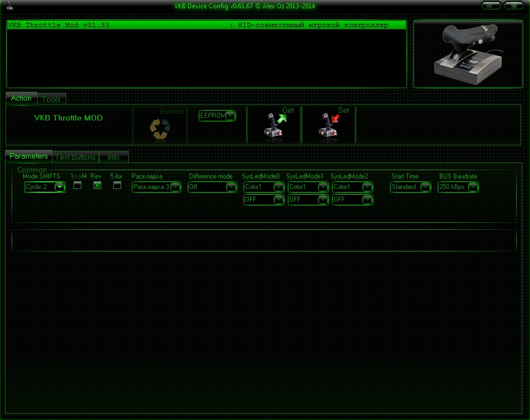Open SysLedMode1 Color1 dropdown
The height and width of the screenshot is (420, 530).
(x=308, y=187)
